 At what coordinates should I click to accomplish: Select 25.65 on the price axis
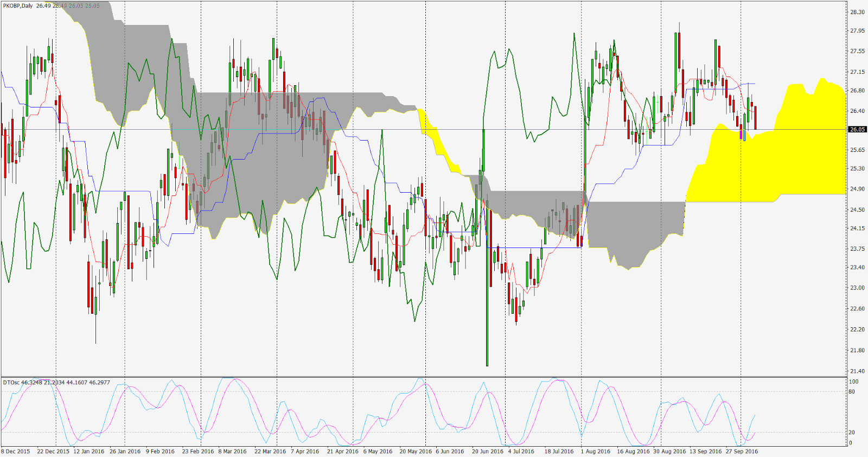coord(857,150)
